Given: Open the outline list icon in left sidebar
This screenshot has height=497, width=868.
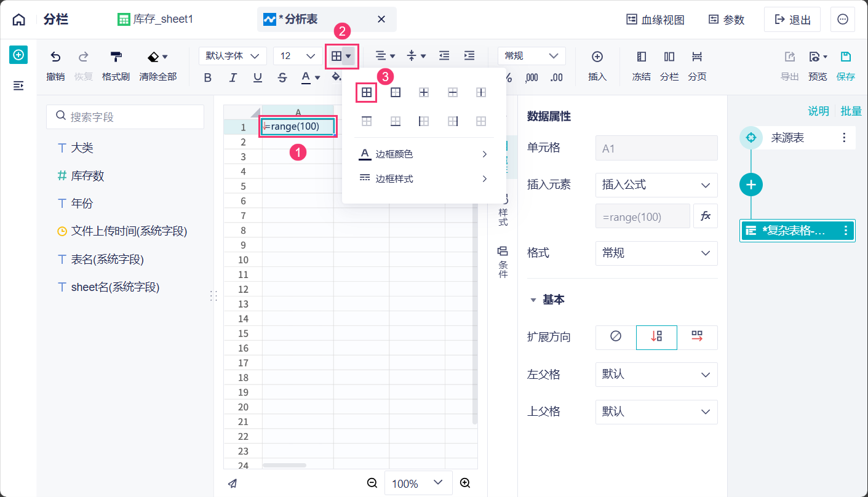Looking at the screenshot, I should click(x=18, y=85).
